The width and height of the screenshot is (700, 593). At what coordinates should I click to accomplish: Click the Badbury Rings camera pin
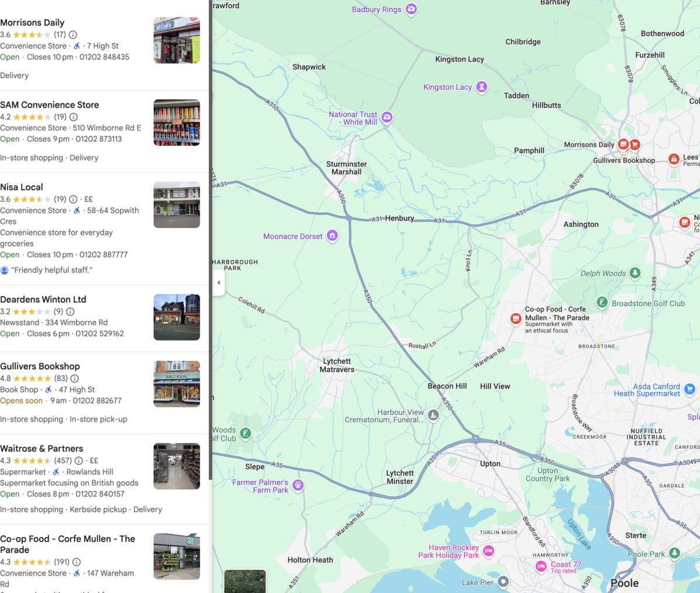[411, 9]
